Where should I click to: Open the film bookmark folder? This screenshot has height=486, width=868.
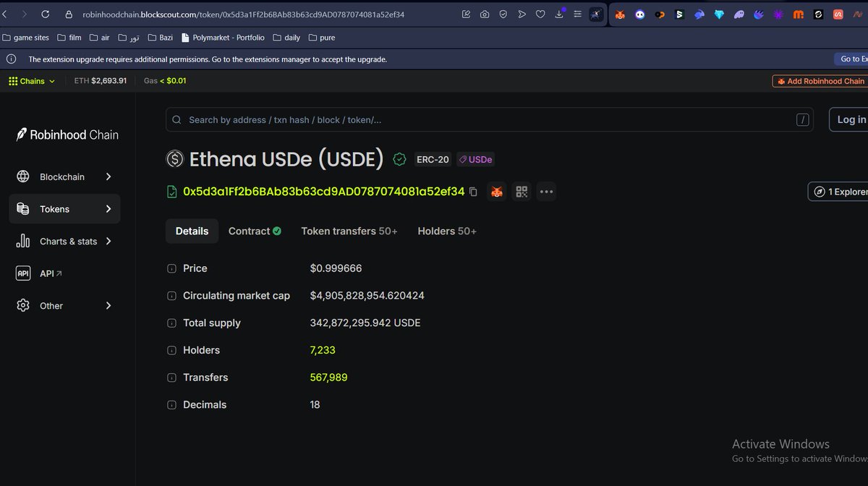point(69,38)
